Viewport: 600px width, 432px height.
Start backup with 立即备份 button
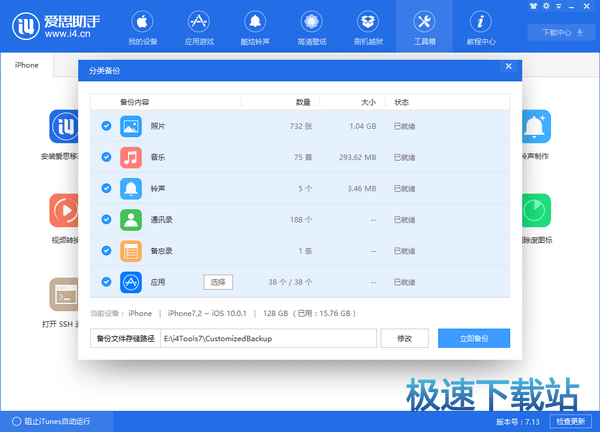[x=474, y=338]
